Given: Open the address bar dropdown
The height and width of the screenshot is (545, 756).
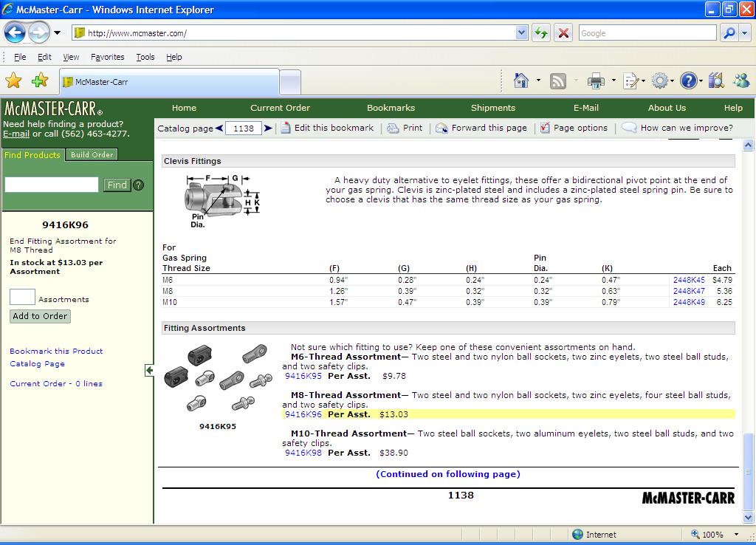Looking at the screenshot, I should tap(522, 32).
